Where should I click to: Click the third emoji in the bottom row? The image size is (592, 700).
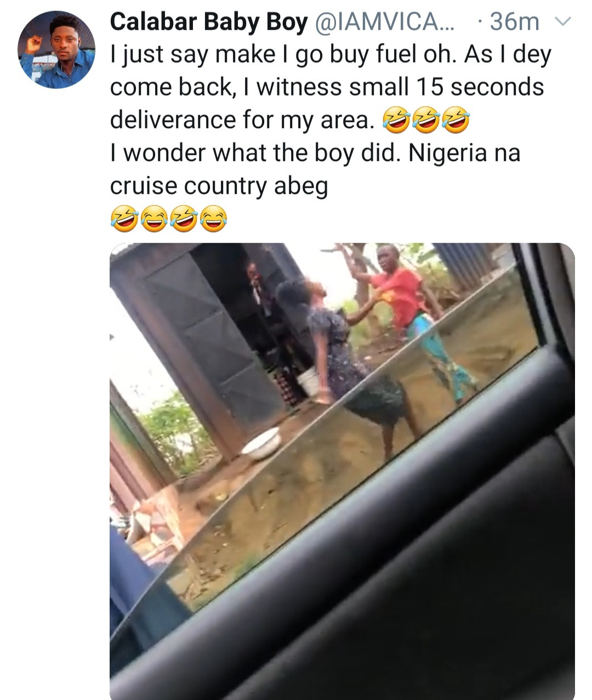pos(185,219)
